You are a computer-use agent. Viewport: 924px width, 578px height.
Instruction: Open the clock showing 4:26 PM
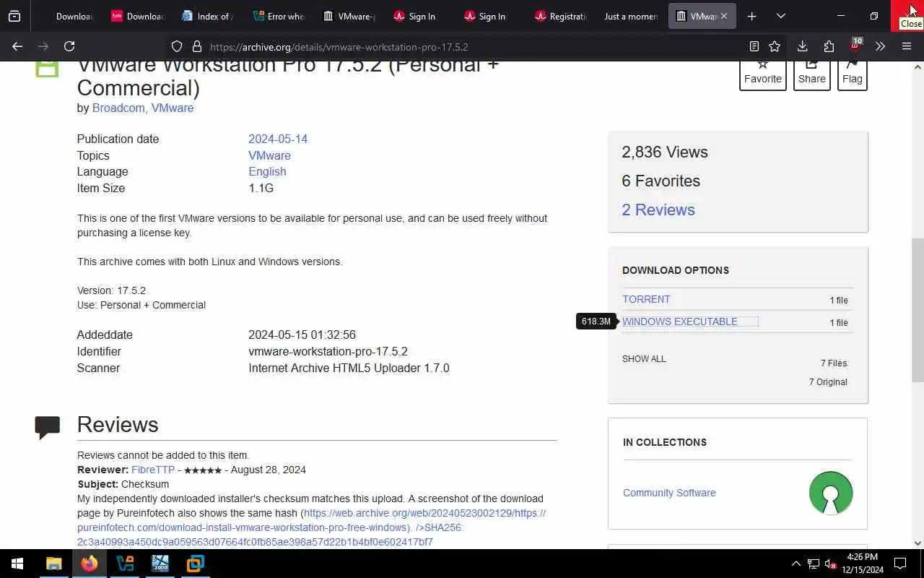[863, 564]
